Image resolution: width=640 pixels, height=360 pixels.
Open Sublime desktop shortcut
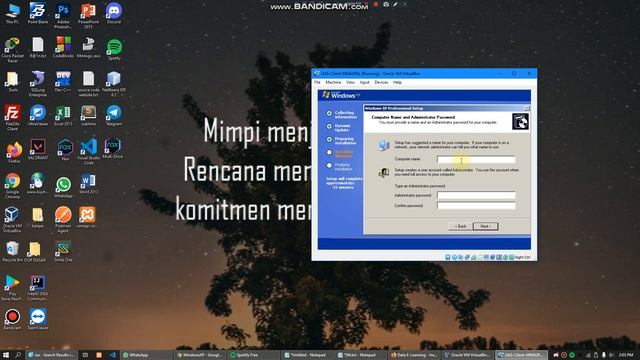pos(89,116)
